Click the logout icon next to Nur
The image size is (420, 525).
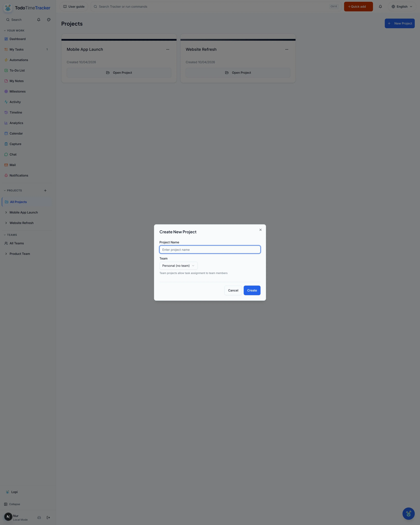[48, 517]
